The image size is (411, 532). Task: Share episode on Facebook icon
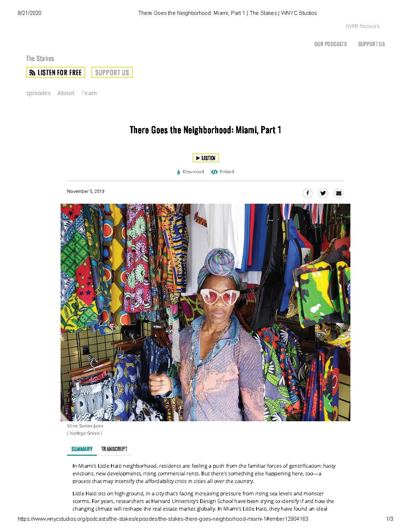[x=308, y=193]
